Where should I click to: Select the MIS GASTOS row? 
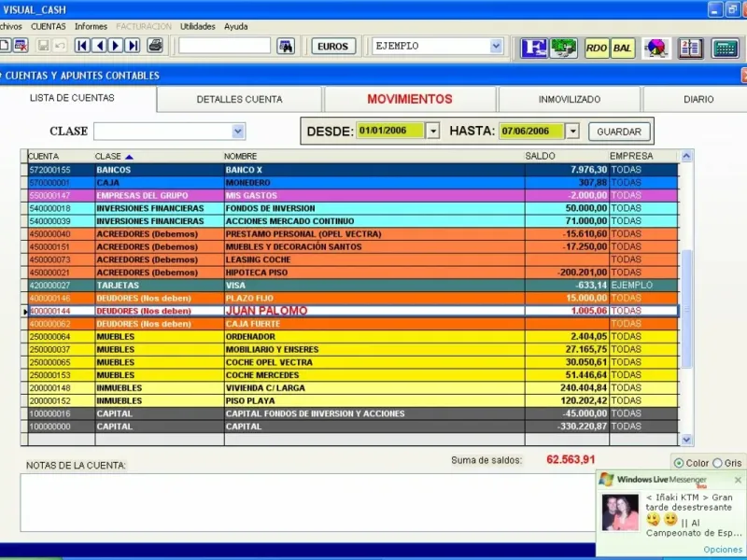[354, 196]
